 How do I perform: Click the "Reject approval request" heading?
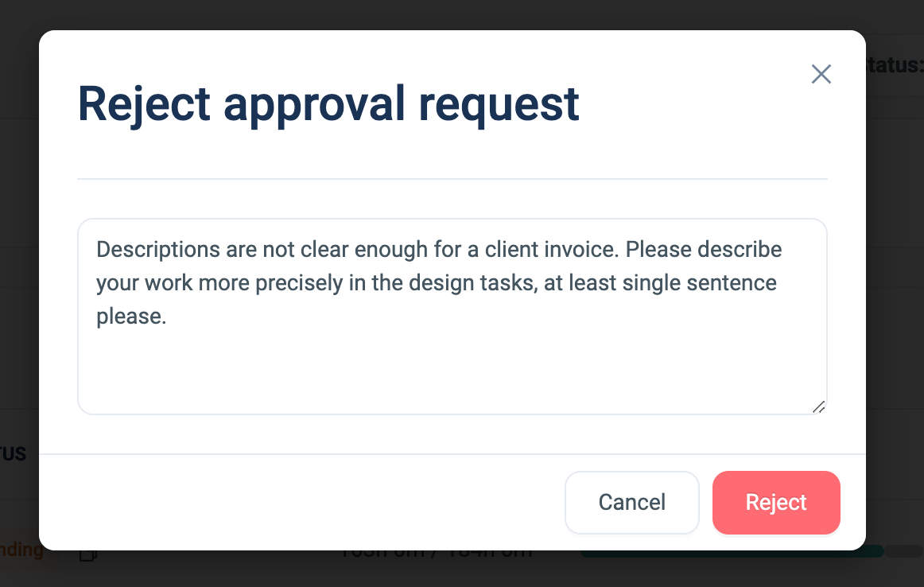click(328, 103)
